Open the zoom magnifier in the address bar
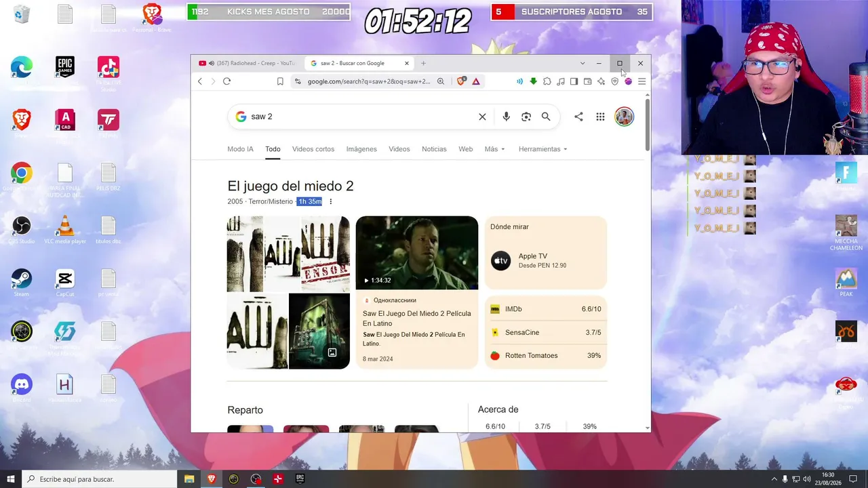Screen dimensions: 868x488 [x=441, y=81]
